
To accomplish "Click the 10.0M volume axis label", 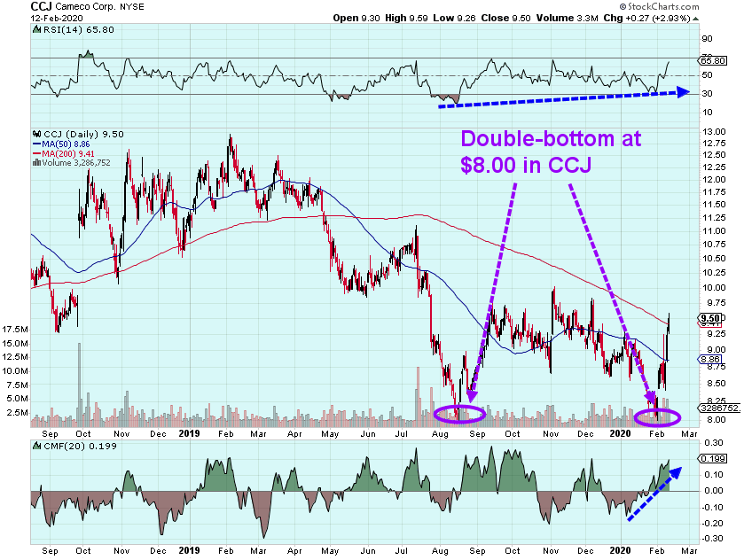I will tap(15, 371).
